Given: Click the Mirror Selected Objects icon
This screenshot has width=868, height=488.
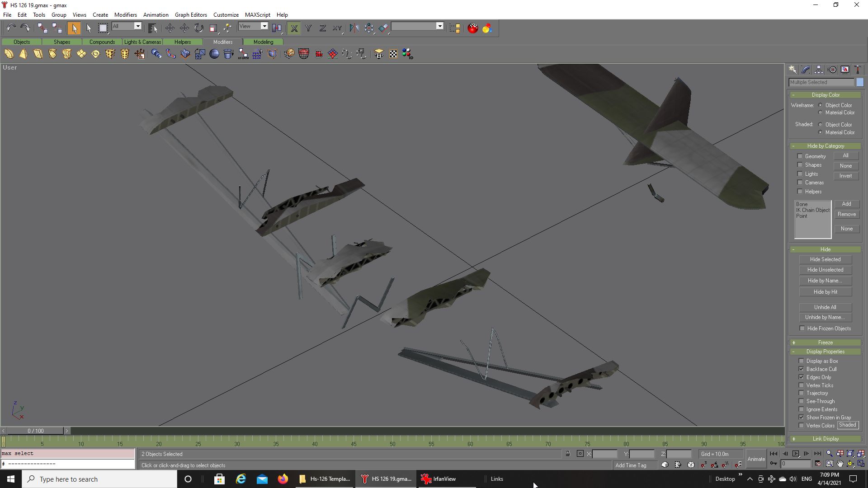Looking at the screenshot, I should pos(354,28).
